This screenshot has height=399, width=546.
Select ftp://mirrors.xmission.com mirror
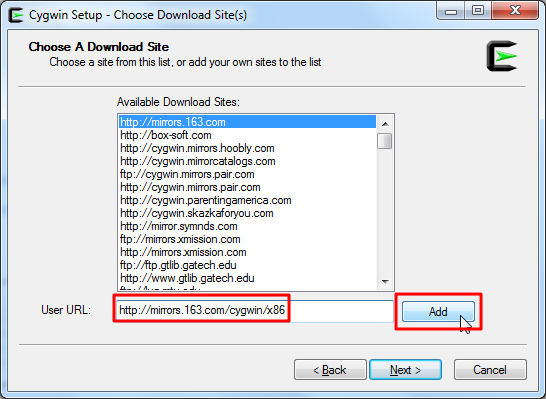point(247,239)
